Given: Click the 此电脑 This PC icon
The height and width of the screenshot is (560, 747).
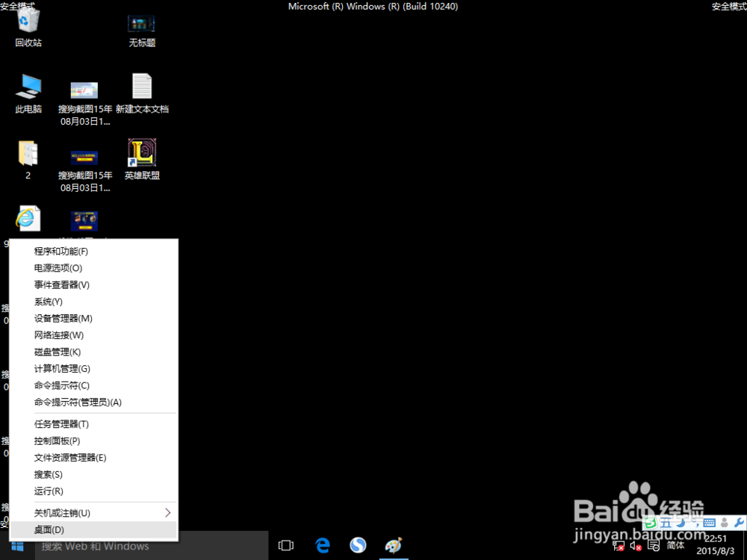Looking at the screenshot, I should [x=28, y=94].
